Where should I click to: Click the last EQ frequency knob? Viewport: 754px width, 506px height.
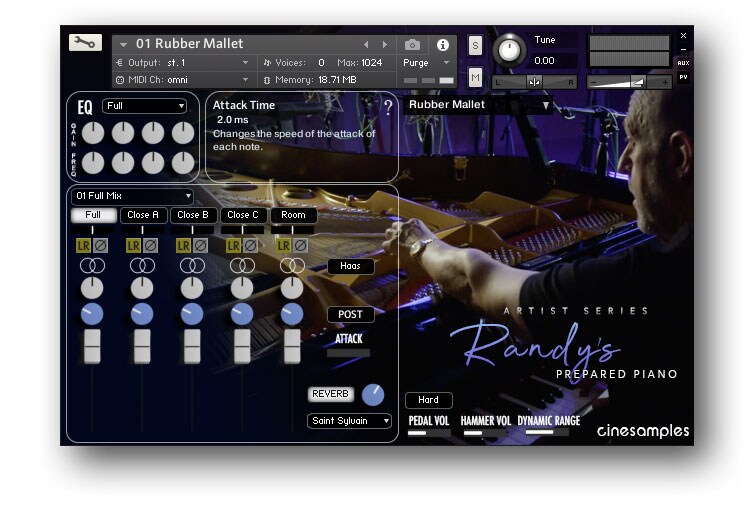pyautogui.click(x=183, y=163)
